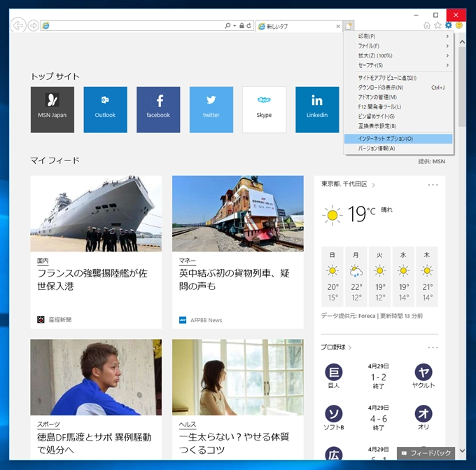The width and height of the screenshot is (476, 470).
Task: Click the AFPBB News source icon
Action: pyautogui.click(x=183, y=320)
